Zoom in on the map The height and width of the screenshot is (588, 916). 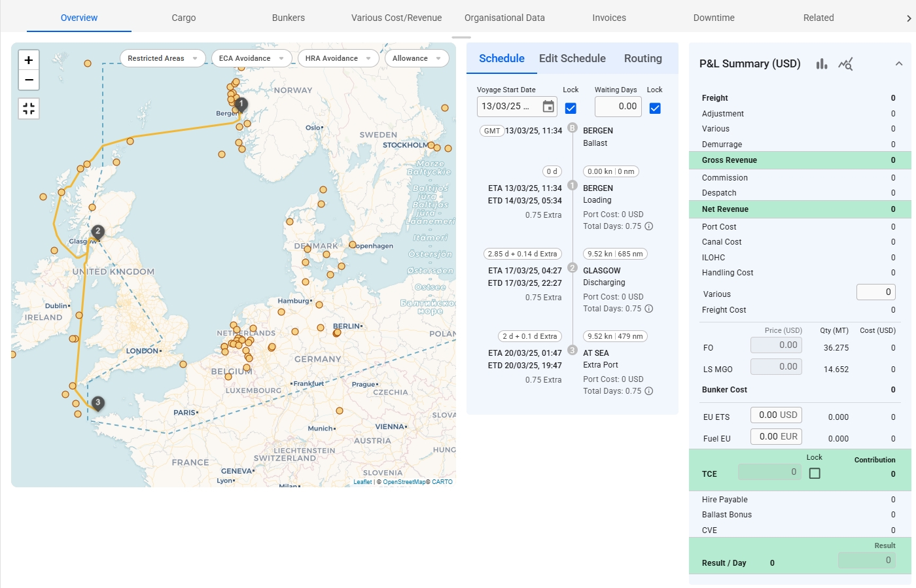click(x=29, y=60)
